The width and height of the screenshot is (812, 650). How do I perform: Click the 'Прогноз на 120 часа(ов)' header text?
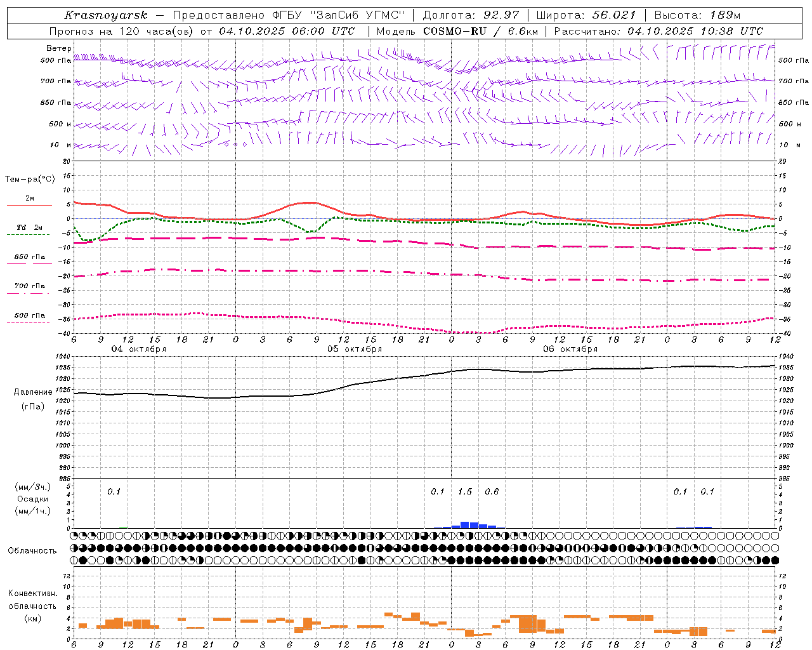coord(122,31)
